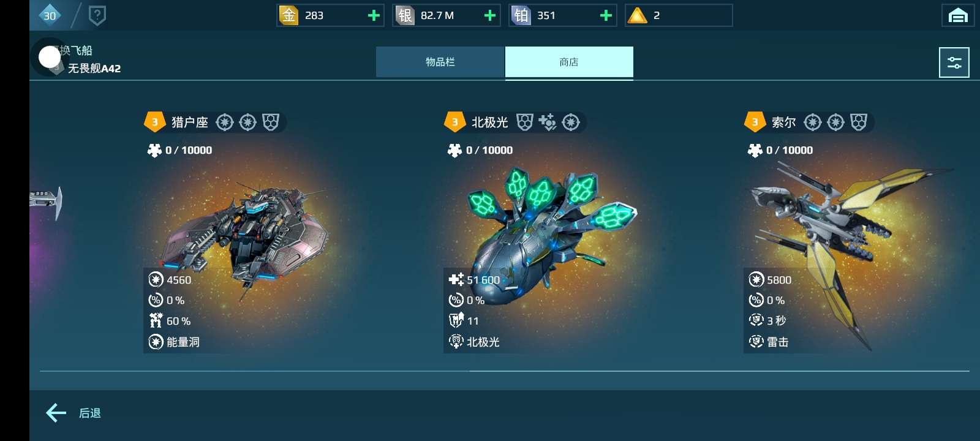Tap the level 30 badge
Viewport: 980px width, 441px height.
[x=50, y=15]
